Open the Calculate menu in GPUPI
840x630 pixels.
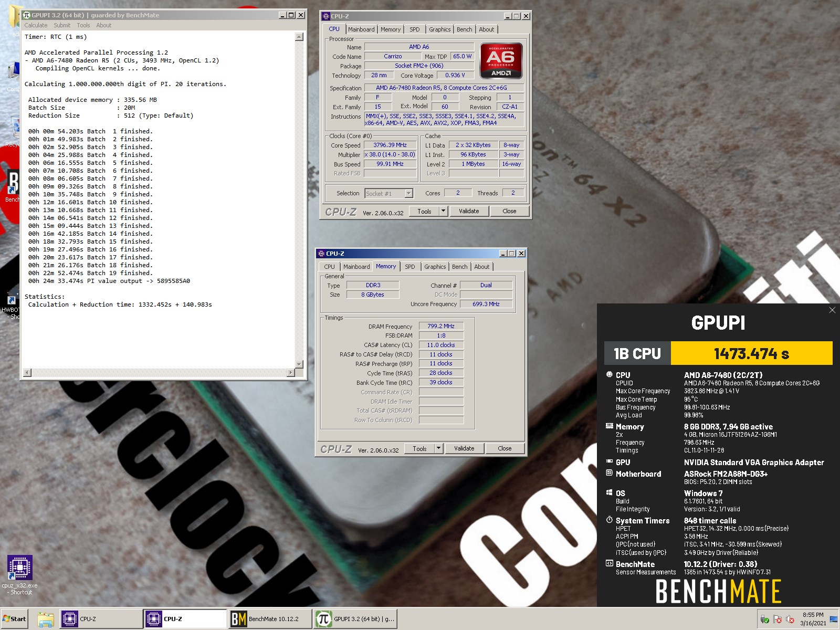[36, 25]
